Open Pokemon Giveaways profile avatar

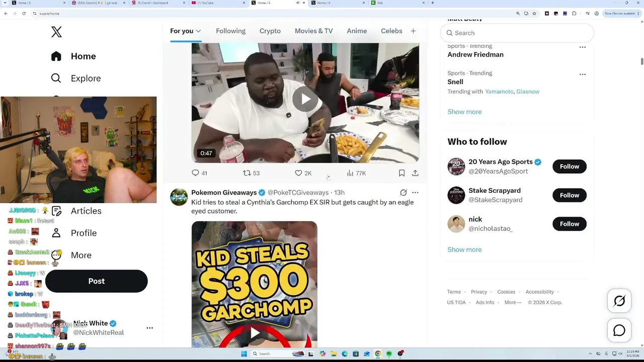click(x=179, y=197)
